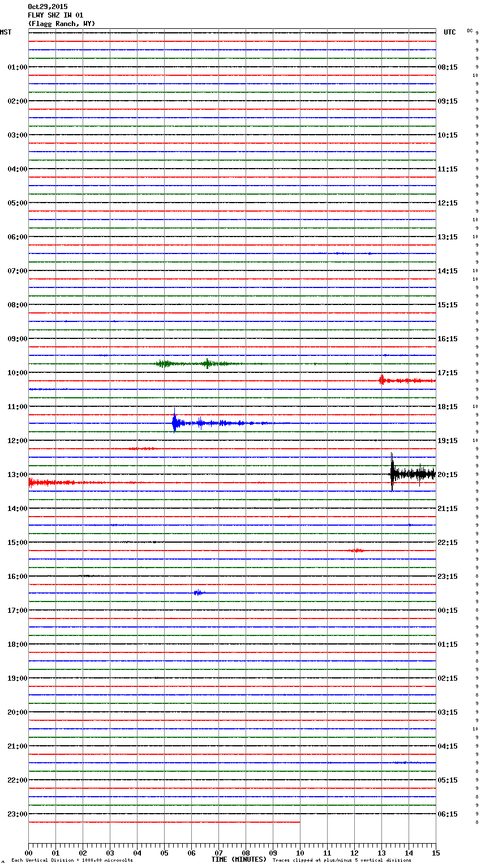
Task: Select the 17:00 MST time label
Action: [x=17, y=611]
